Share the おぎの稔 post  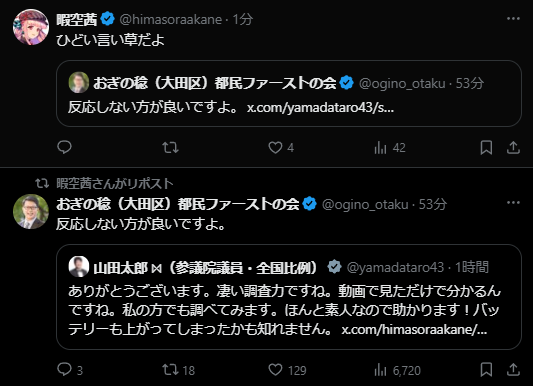pyautogui.click(x=513, y=370)
